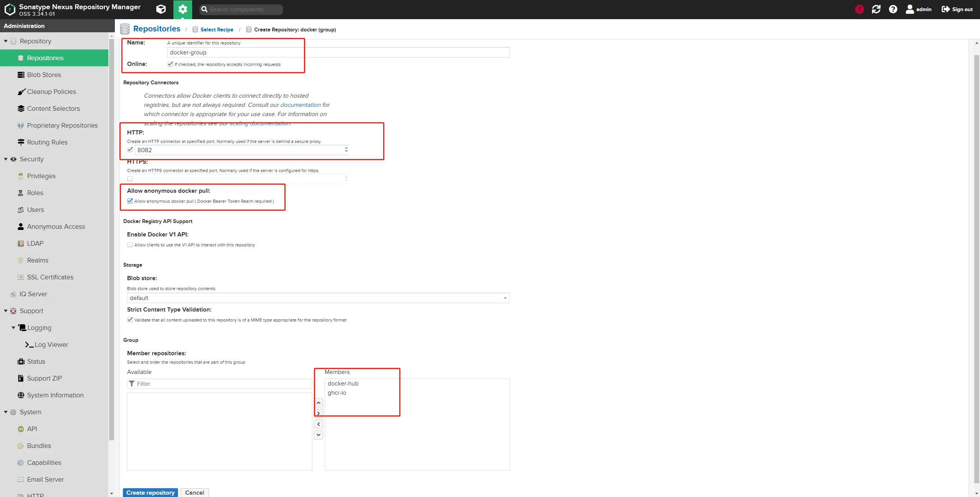
Task: Click the Browse server contents cube icon
Action: click(x=161, y=9)
